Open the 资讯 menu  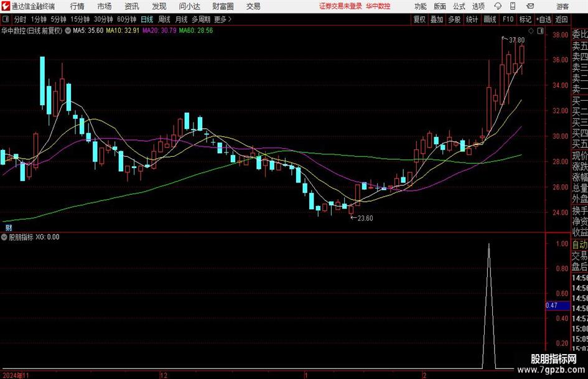pyautogui.click(x=132, y=6)
